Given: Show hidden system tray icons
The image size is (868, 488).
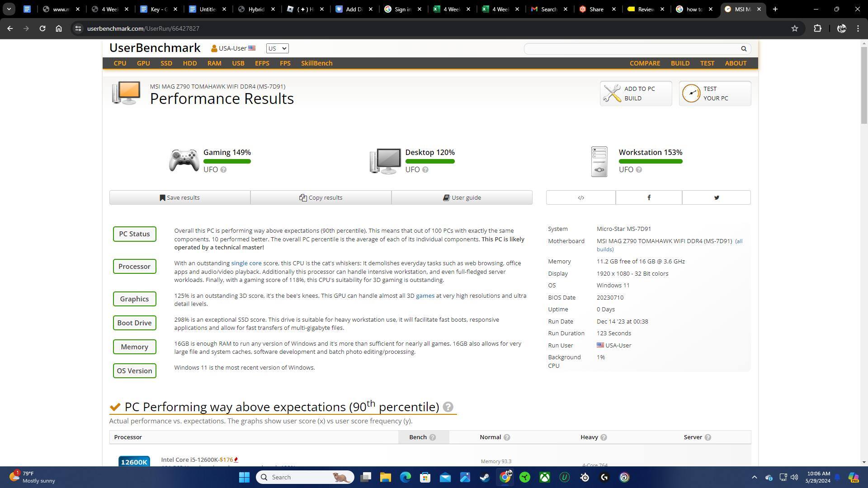Looking at the screenshot, I should coord(754,477).
